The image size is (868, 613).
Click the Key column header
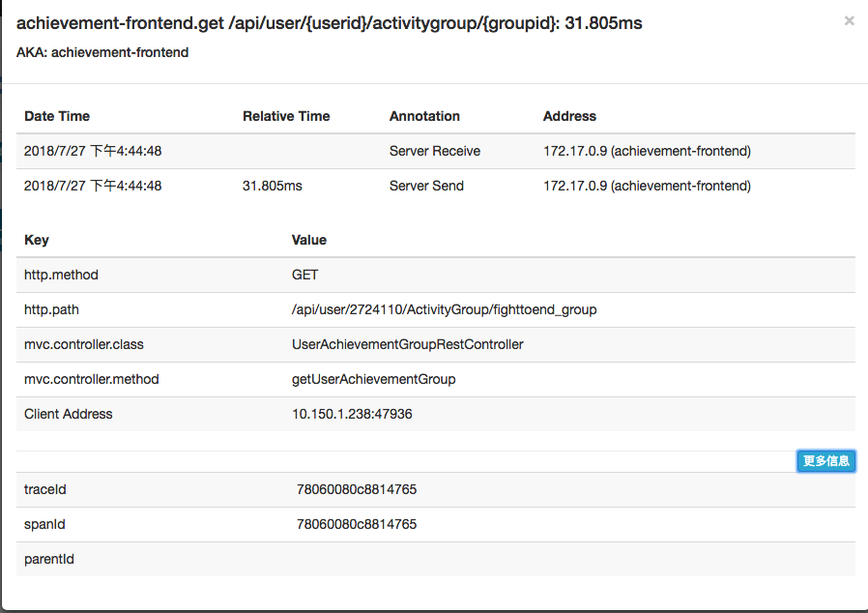point(36,240)
